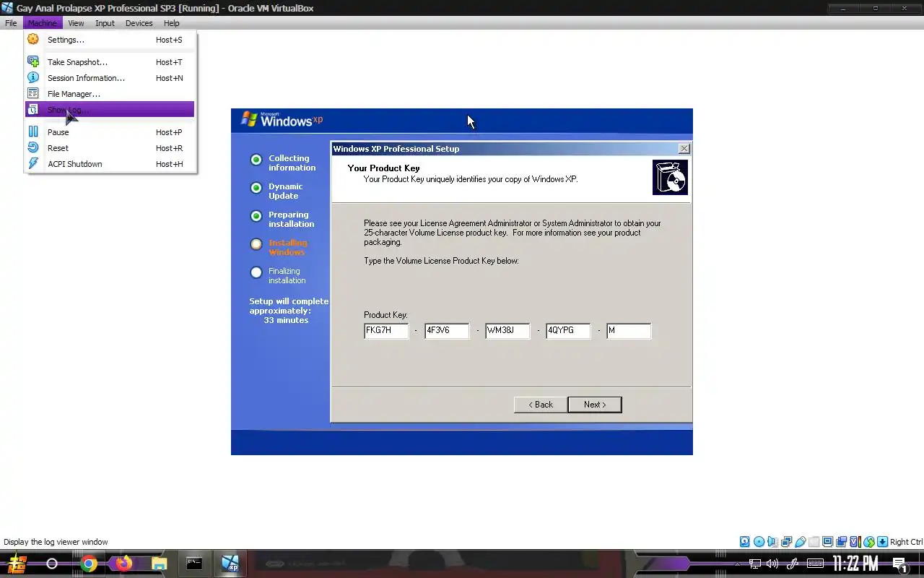Open the notification center icon

click(x=900, y=564)
